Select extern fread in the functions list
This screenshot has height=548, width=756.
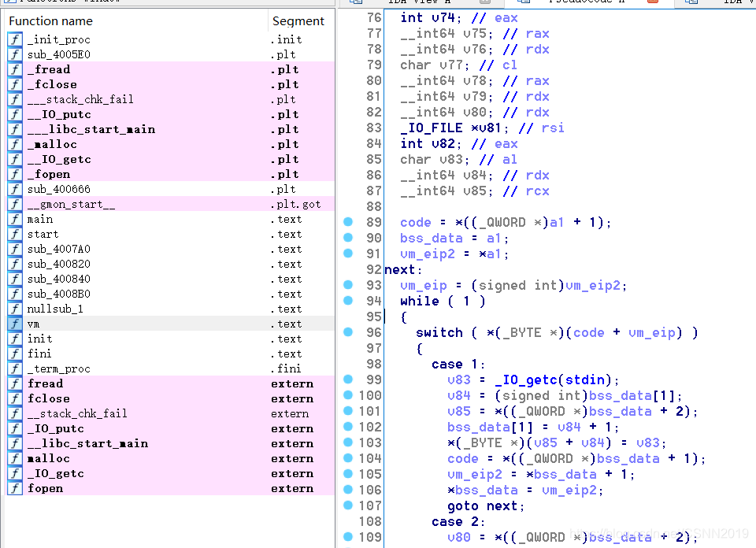[x=170, y=383]
